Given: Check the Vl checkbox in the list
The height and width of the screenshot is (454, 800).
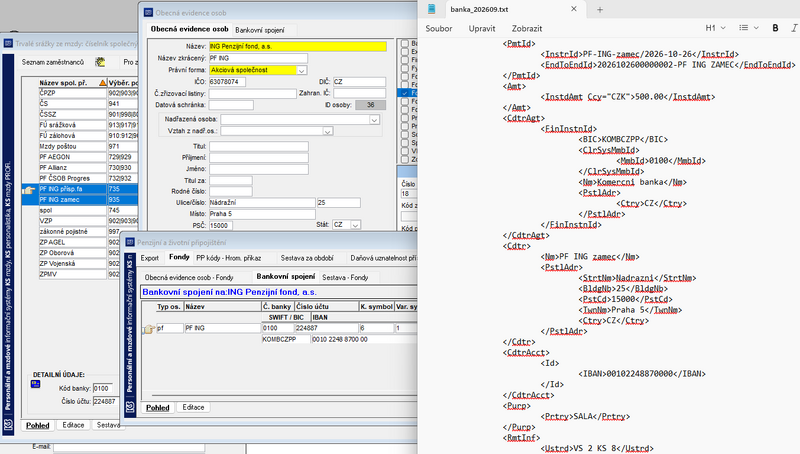Looking at the screenshot, I should (x=405, y=151).
